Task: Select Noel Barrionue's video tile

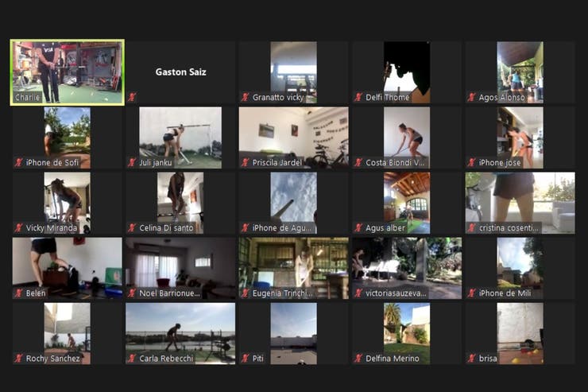Action: tap(180, 268)
